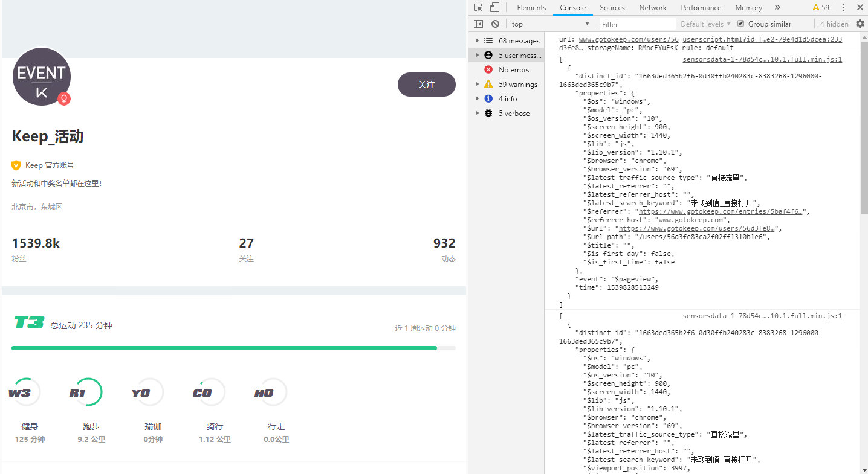This screenshot has width=868, height=474.
Task: Click the C0 cycling level ring
Action: click(x=210, y=393)
